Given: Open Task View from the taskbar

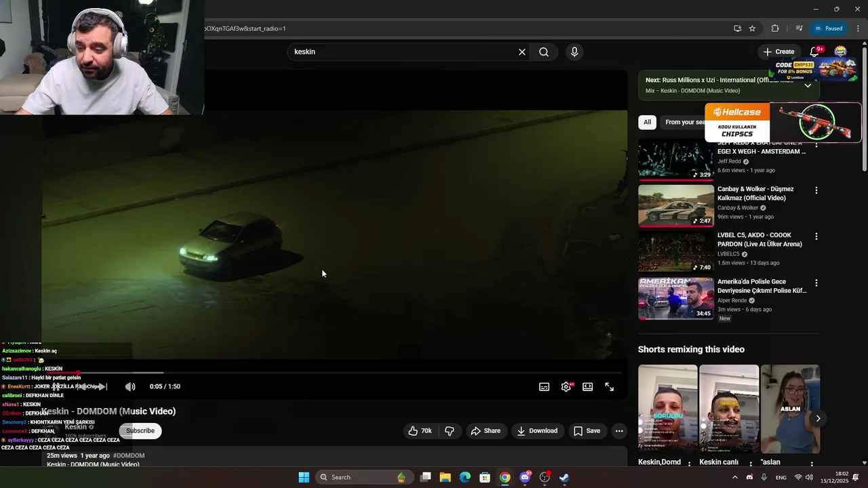Looking at the screenshot, I should [x=425, y=477].
